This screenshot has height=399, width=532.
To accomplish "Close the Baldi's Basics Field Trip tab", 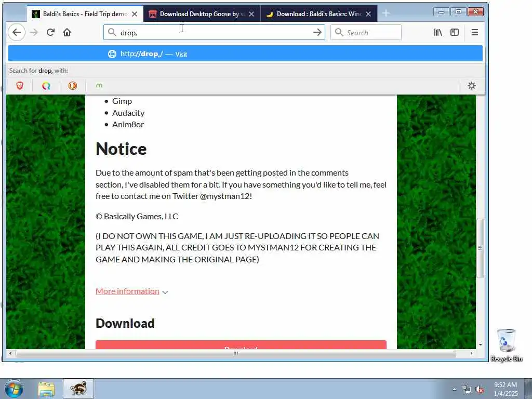I will click(135, 14).
